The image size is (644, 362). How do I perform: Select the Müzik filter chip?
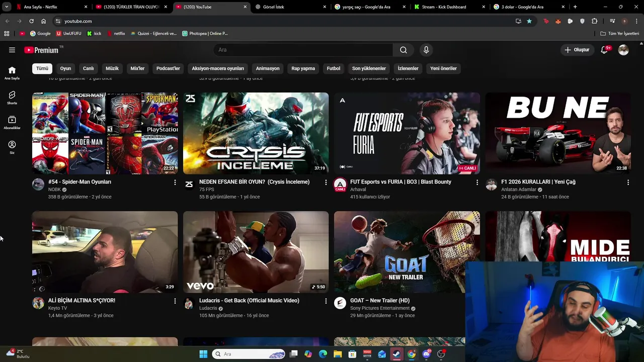112,68
